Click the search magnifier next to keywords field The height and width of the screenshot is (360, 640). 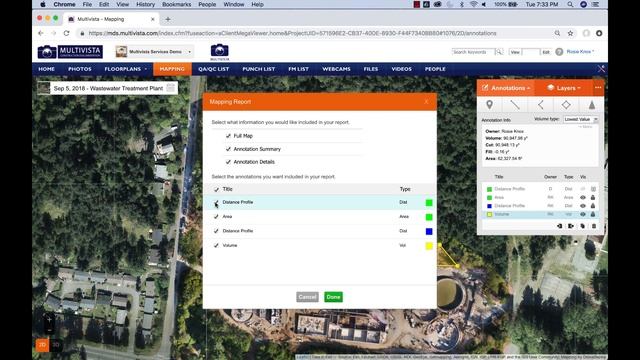point(499,52)
